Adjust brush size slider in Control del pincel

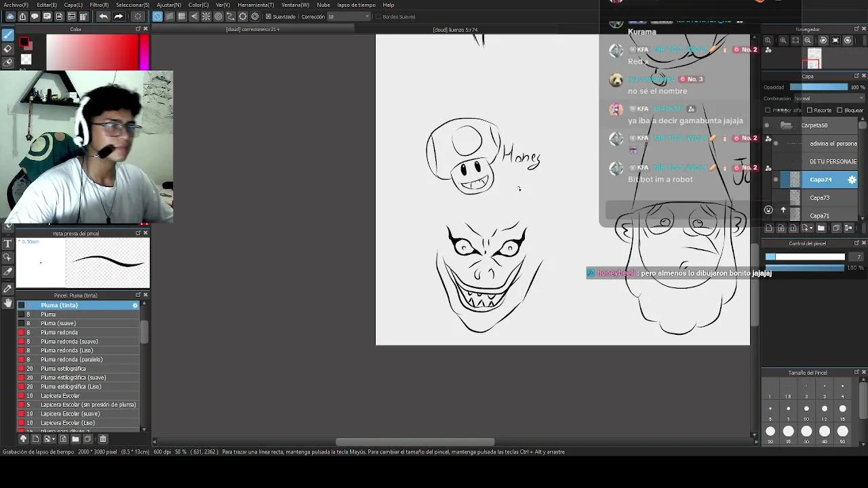805,257
